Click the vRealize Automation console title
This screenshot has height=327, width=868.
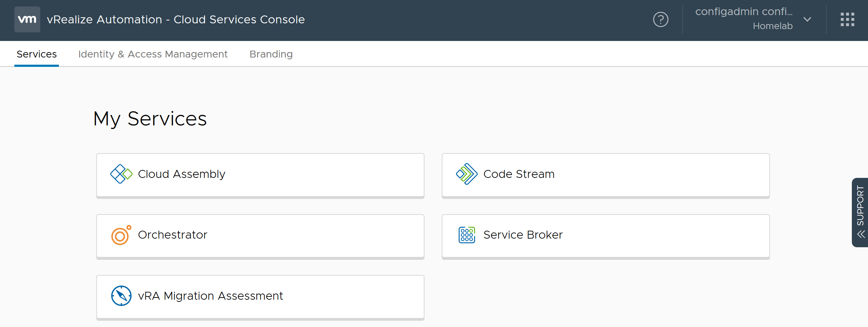point(176,19)
